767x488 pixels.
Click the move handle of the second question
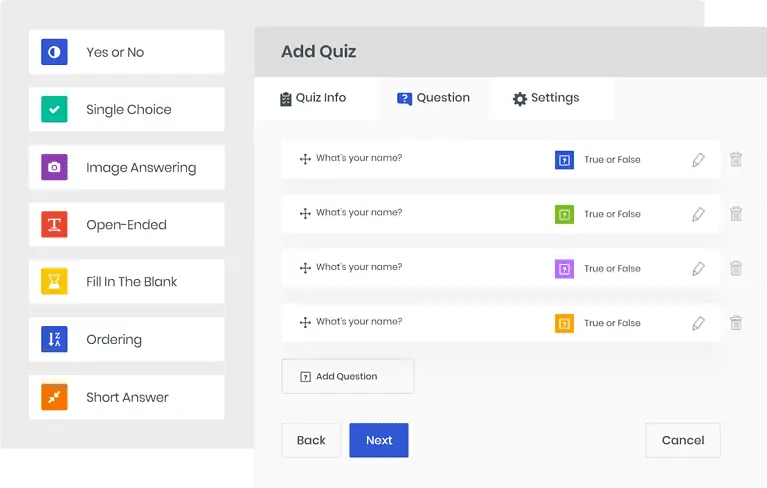pos(305,214)
